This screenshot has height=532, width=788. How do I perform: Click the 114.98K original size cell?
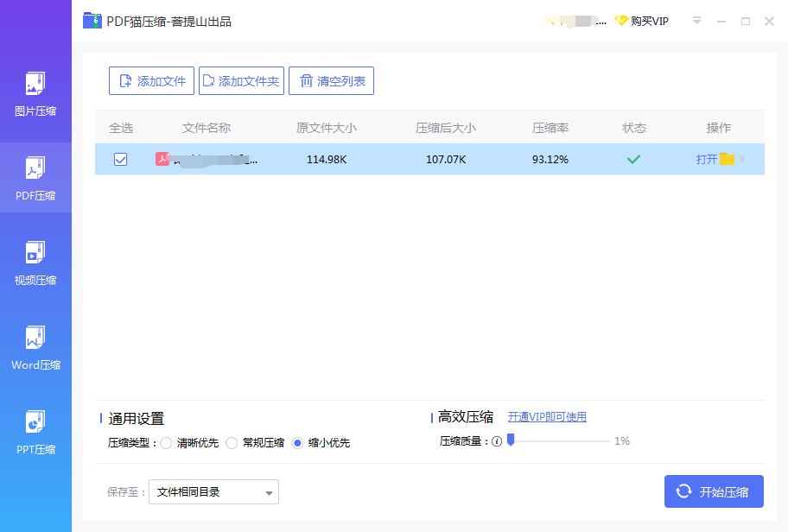pos(327,159)
